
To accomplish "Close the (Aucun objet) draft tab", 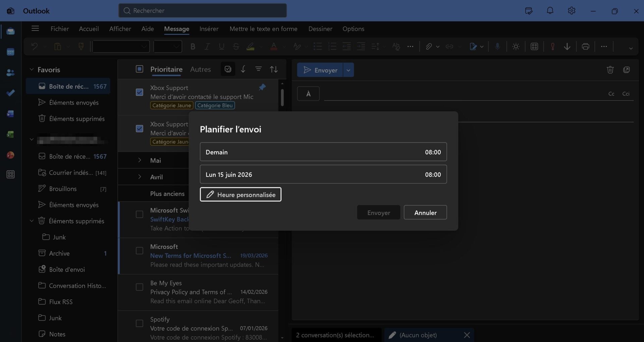I will (467, 335).
